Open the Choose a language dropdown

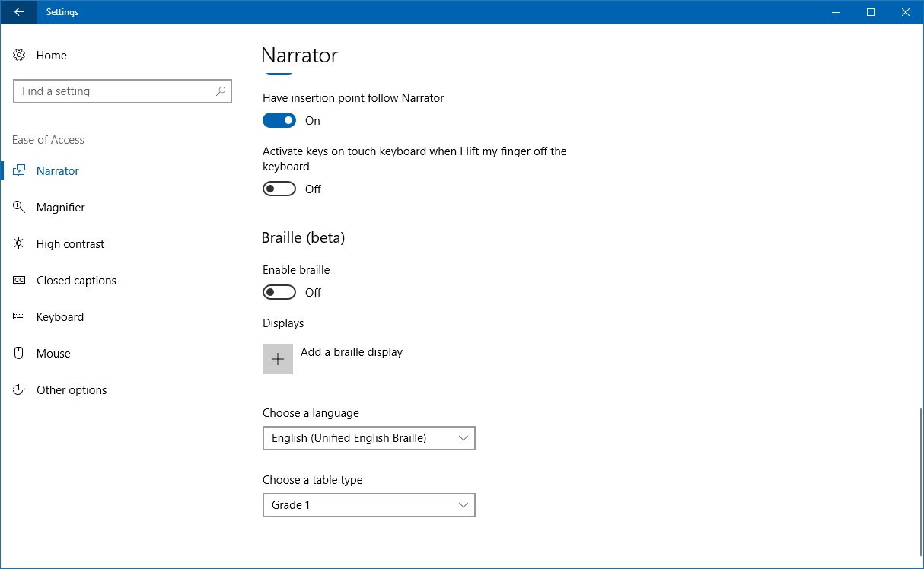click(x=368, y=438)
